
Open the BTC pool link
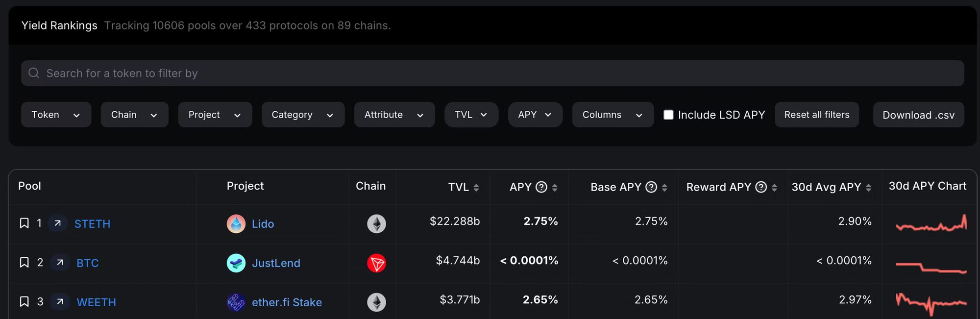[x=88, y=263]
